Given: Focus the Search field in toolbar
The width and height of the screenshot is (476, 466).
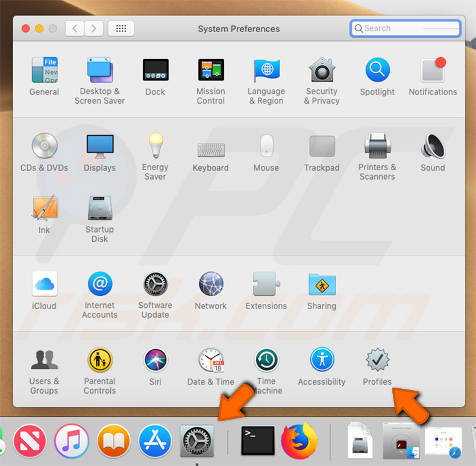Looking at the screenshot, I should click(x=406, y=28).
